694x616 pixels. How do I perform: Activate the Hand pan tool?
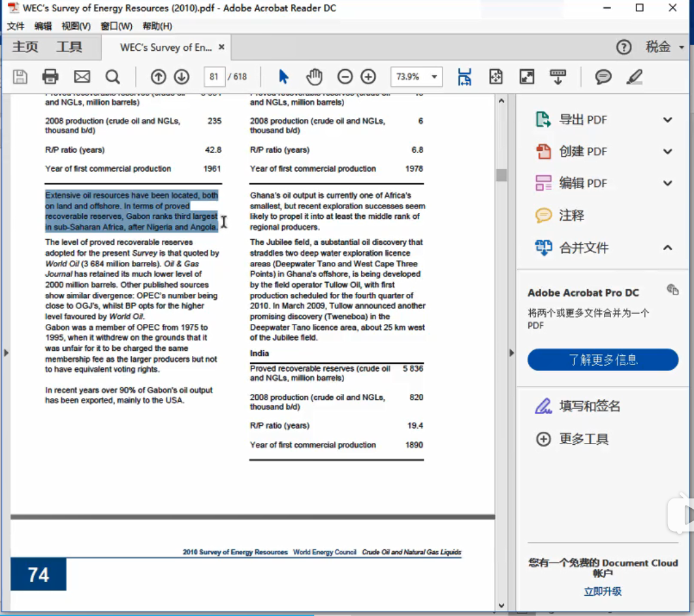(x=314, y=77)
